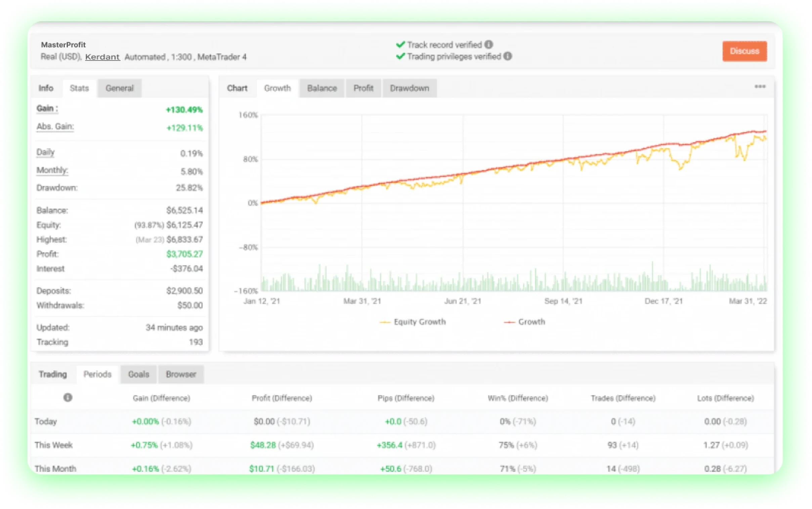Click the Track record verified green checkmark

400,44
